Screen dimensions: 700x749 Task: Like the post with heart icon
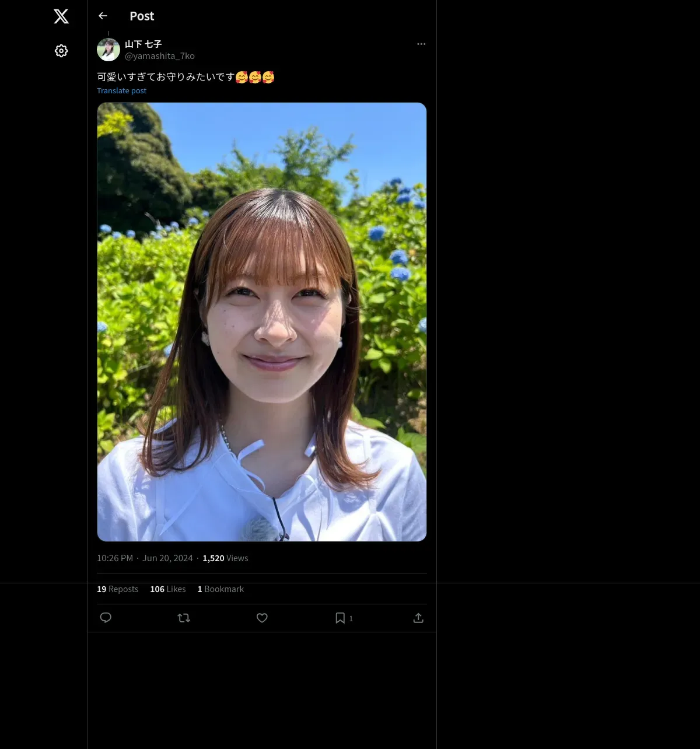tap(262, 618)
